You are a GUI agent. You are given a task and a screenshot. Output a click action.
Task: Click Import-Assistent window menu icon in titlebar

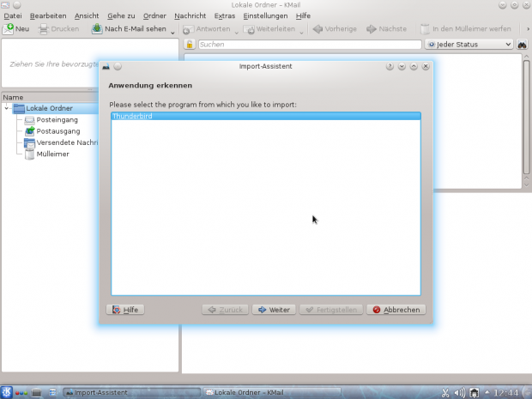click(x=106, y=67)
